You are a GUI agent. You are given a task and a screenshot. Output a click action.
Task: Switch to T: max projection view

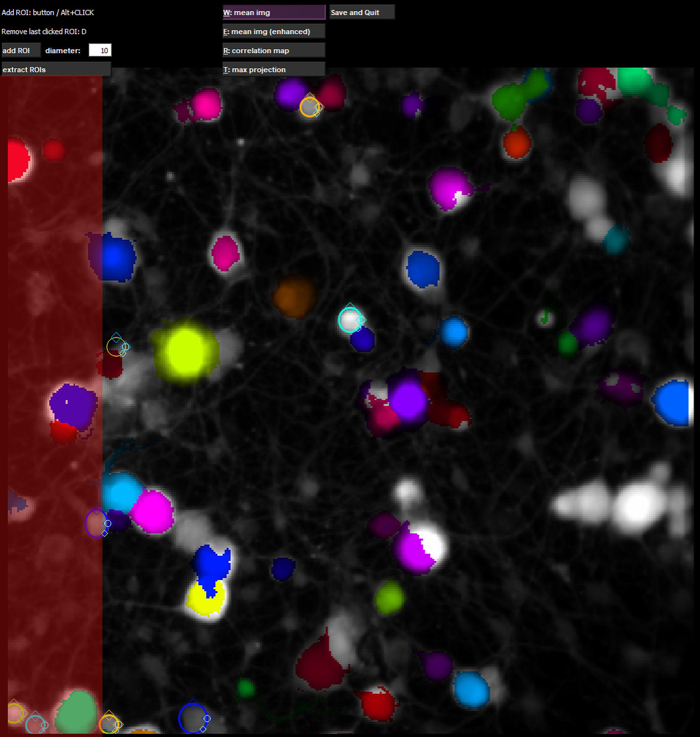tap(274, 69)
